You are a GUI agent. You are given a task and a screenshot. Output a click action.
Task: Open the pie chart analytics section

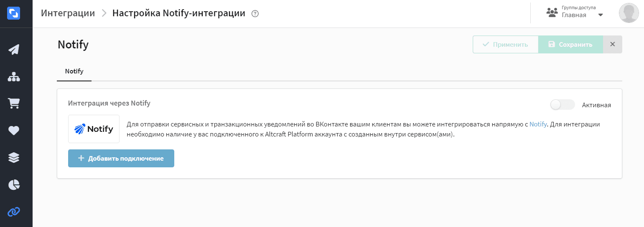click(x=14, y=184)
